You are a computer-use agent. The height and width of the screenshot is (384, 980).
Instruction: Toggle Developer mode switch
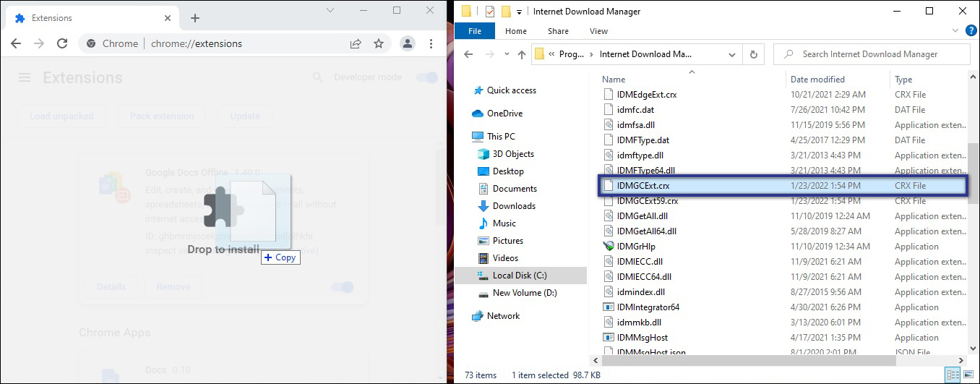point(428,77)
